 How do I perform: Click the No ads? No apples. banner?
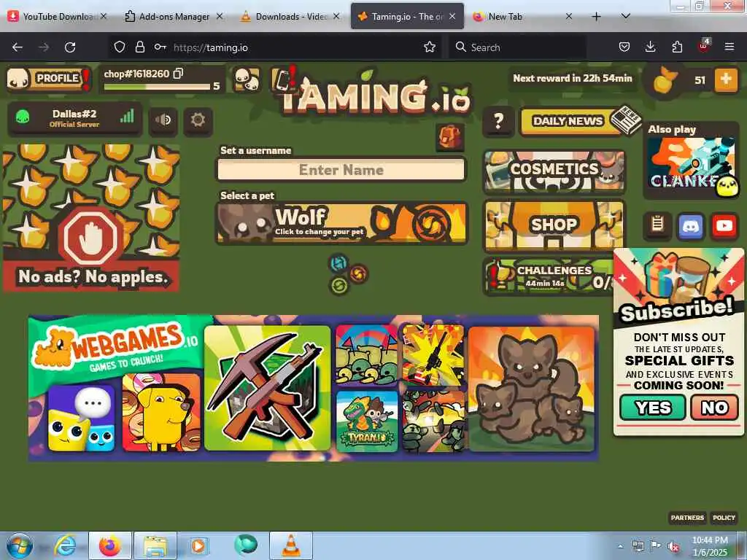click(x=91, y=218)
